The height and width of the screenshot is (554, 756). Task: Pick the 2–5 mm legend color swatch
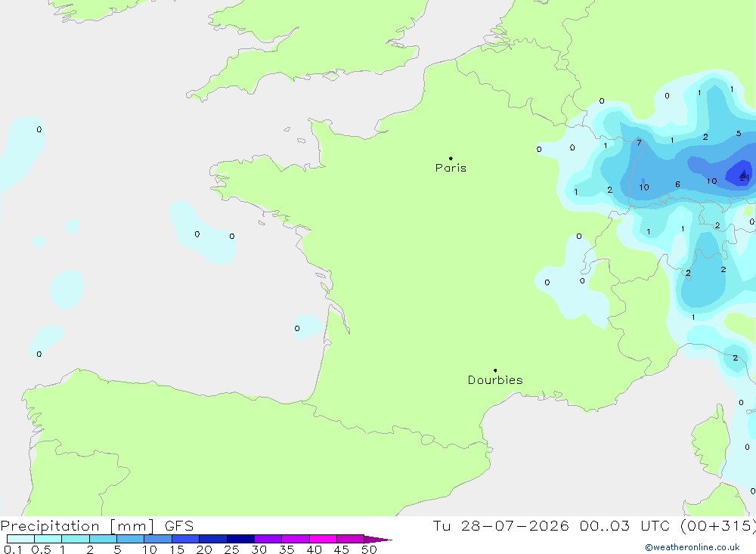(x=103, y=539)
